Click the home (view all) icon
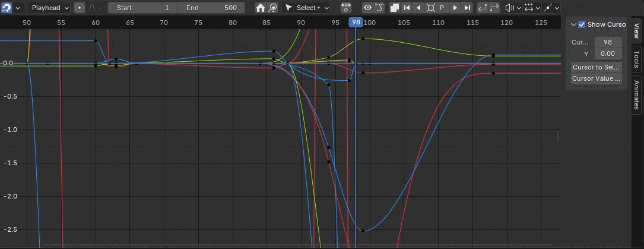The image size is (644, 249). tap(260, 8)
